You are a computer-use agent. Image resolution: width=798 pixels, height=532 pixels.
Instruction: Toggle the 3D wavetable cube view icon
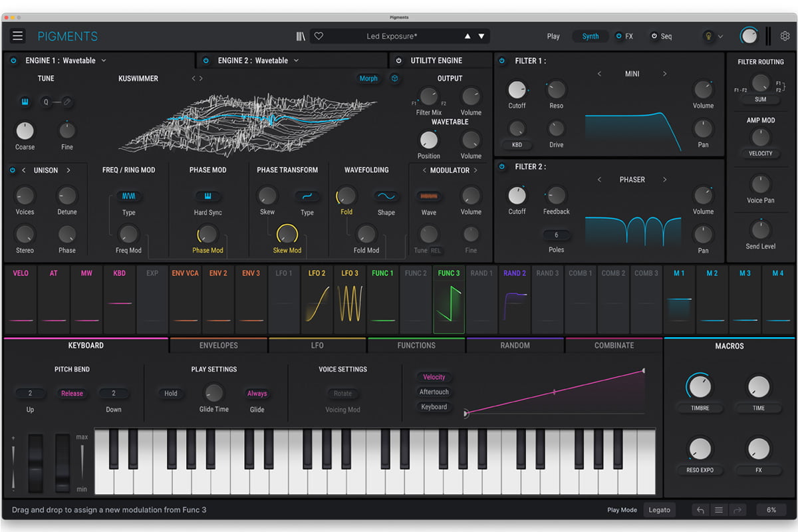[395, 78]
